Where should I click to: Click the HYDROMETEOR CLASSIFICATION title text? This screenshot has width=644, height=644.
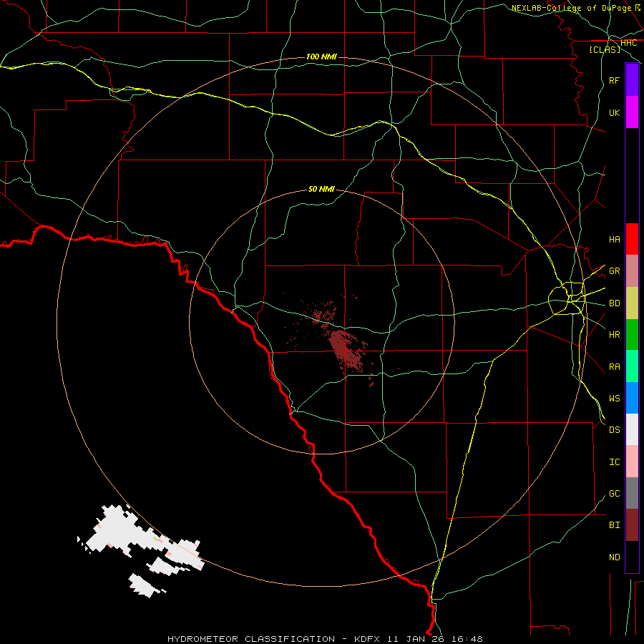click(x=251, y=639)
